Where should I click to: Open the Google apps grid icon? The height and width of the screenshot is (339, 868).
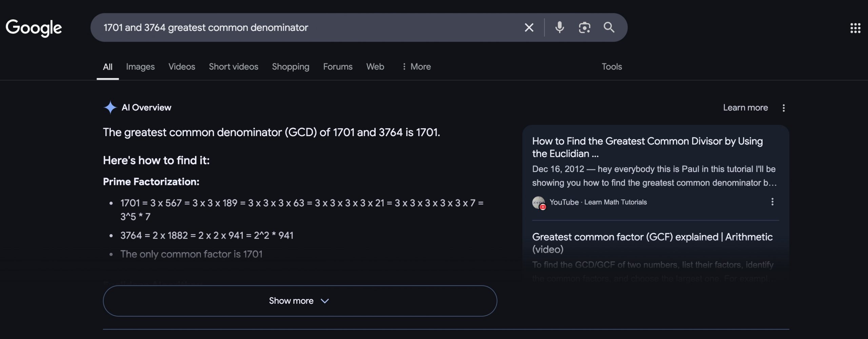tap(855, 28)
